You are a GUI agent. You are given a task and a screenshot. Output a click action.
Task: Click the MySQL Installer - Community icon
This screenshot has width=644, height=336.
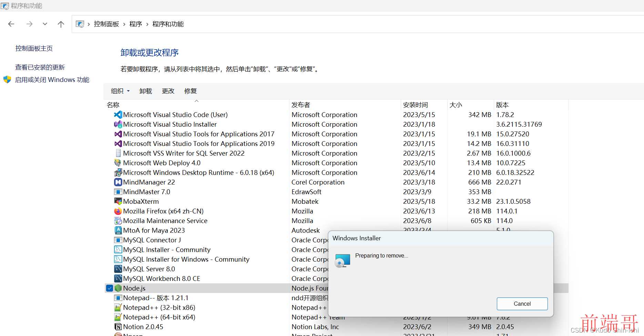118,250
